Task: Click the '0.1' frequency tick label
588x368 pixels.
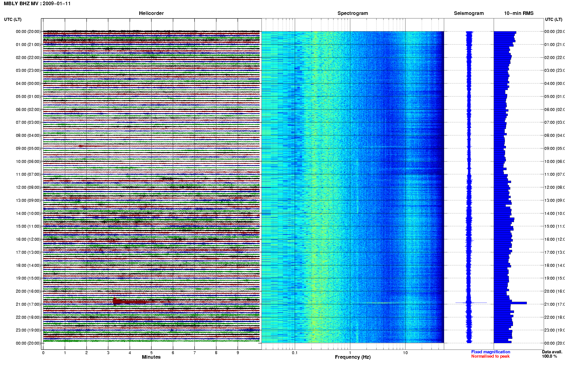Action: [295, 353]
